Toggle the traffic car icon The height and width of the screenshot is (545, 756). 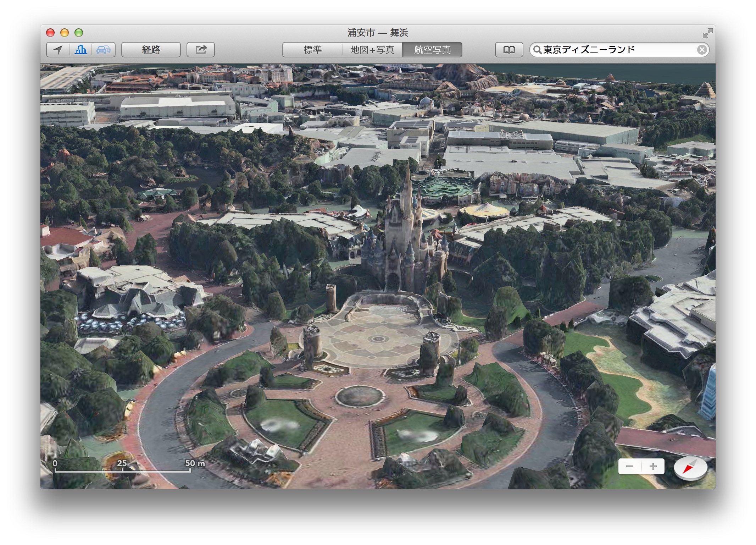click(103, 50)
